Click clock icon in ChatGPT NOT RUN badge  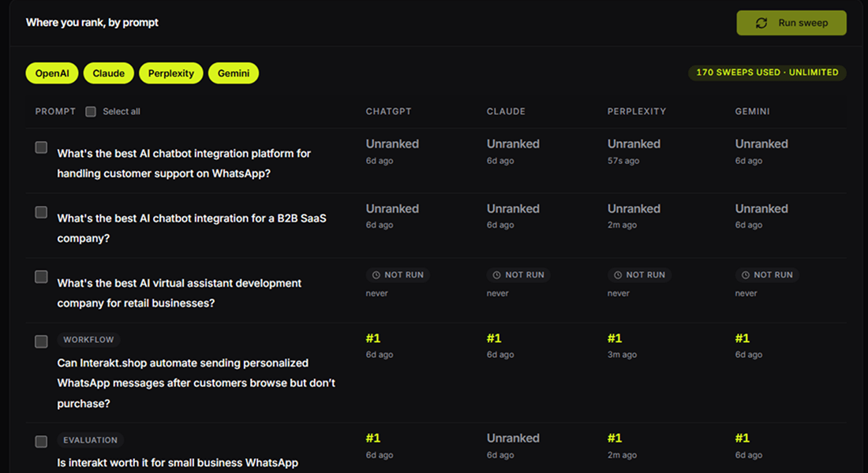(x=376, y=275)
